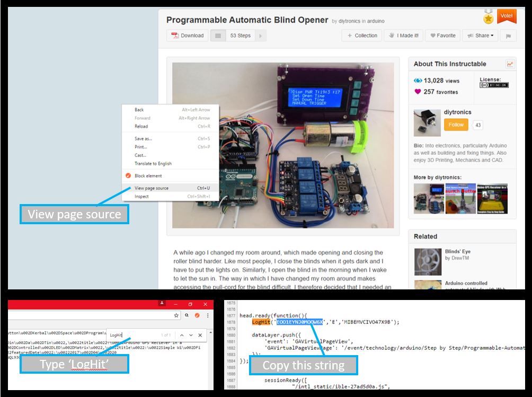Screen dimensions: 532x397
Task: Click the blue views eye icon
Action: tap(418, 81)
